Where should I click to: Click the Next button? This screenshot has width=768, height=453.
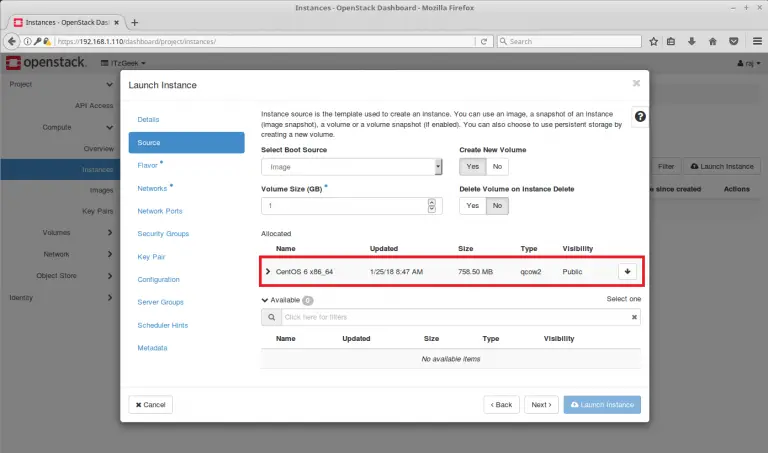[x=539, y=405]
